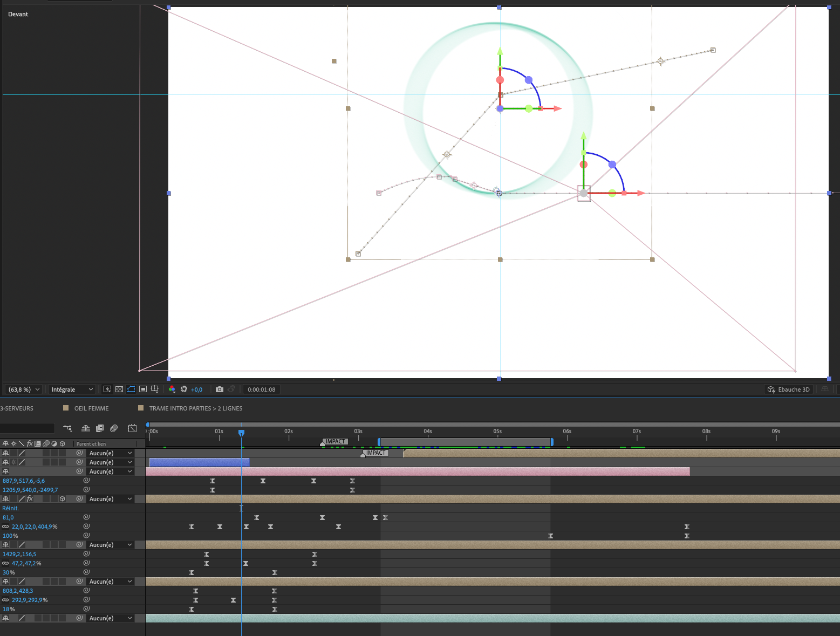Toggle the region of interest button
The width and height of the screenshot is (840, 636).
point(143,389)
